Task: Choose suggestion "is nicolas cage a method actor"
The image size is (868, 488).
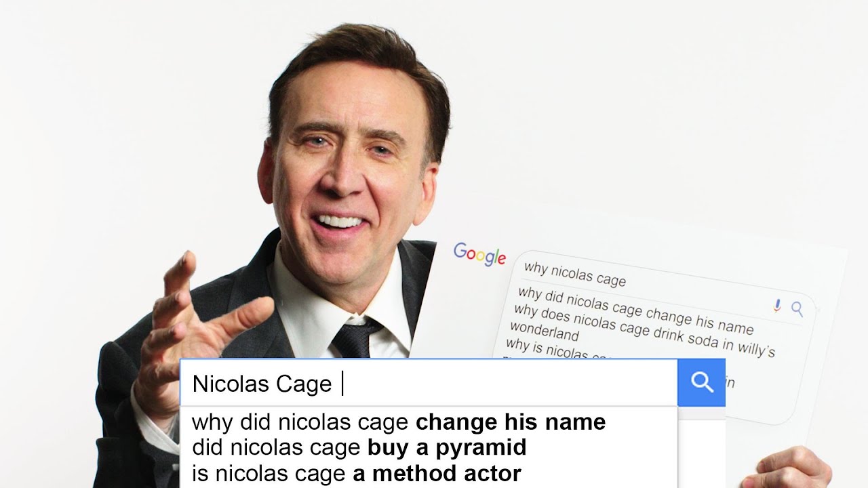Action: [x=357, y=472]
